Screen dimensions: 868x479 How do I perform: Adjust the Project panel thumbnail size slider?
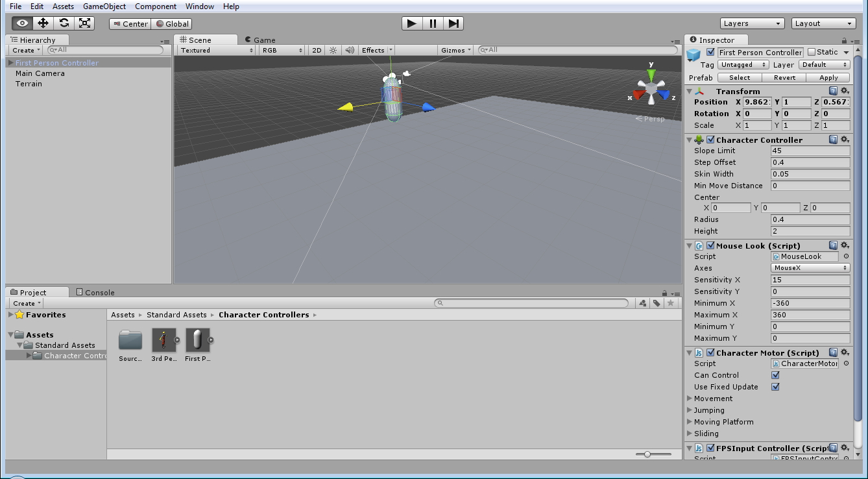647,454
